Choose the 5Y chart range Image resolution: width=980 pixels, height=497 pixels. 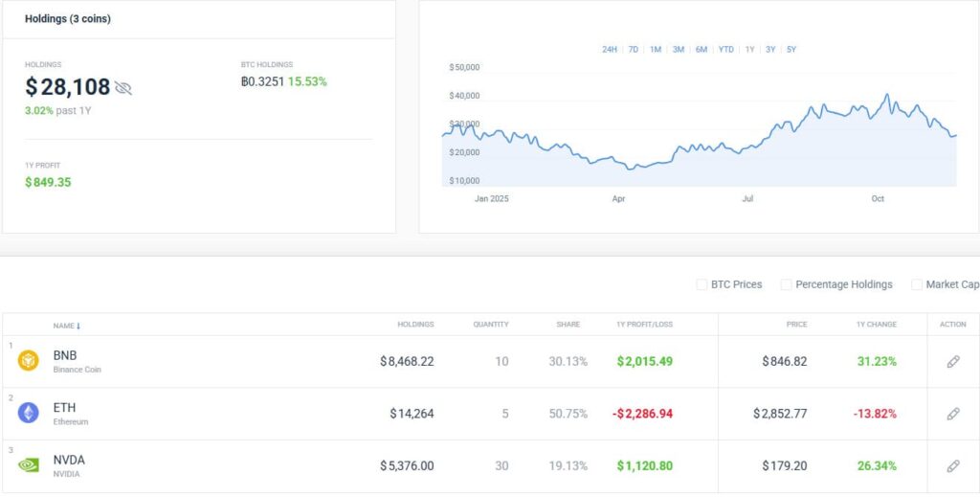(791, 49)
